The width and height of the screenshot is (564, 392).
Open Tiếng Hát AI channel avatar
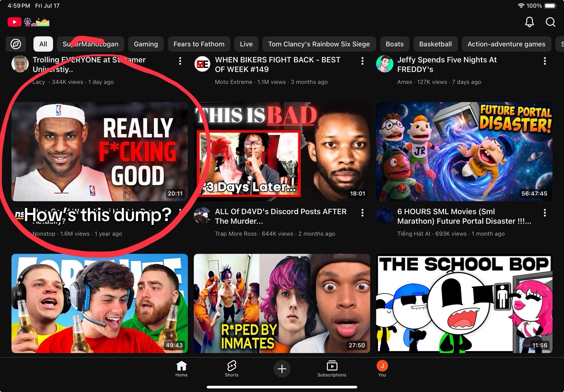(x=385, y=216)
